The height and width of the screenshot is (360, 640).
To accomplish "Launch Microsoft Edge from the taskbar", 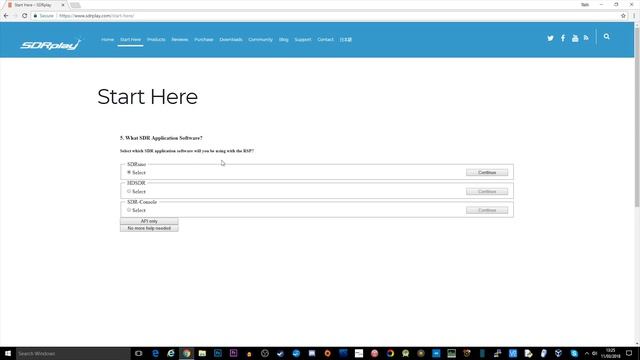I will (155, 353).
